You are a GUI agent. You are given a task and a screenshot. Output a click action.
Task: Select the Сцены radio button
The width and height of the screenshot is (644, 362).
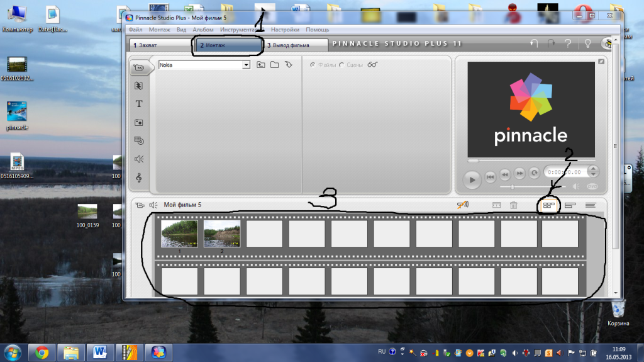tap(341, 65)
